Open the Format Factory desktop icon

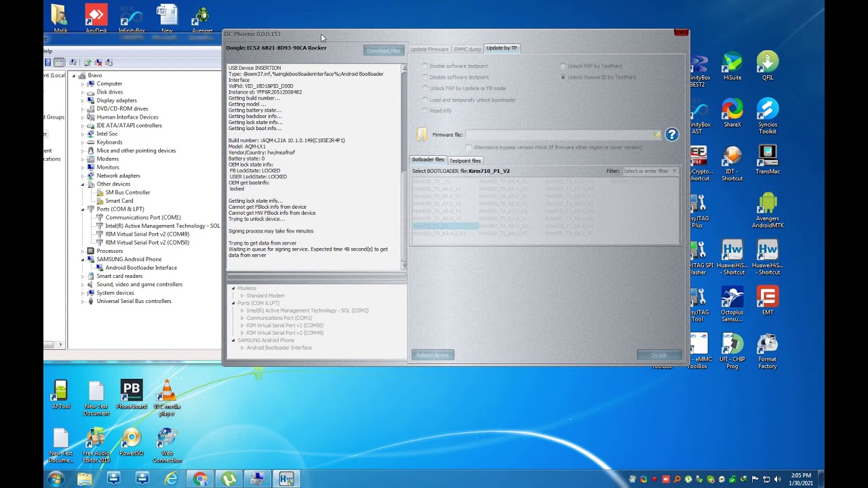pos(768,351)
